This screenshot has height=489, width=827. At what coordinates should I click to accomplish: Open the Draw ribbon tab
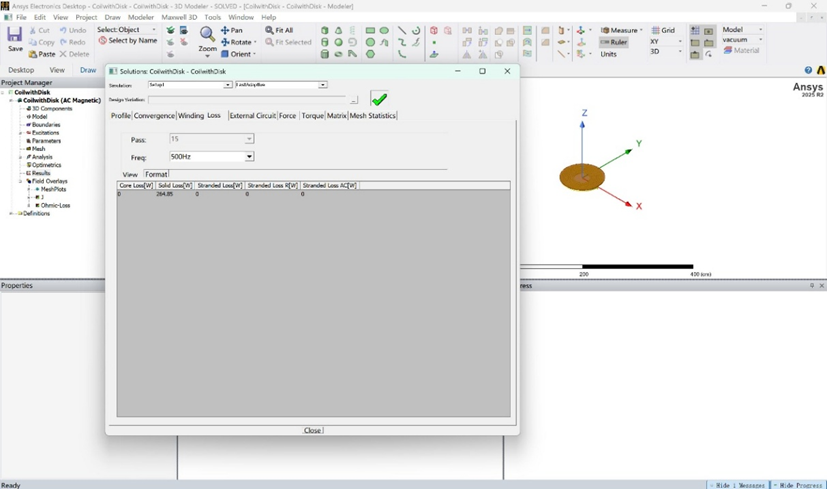[88, 70]
